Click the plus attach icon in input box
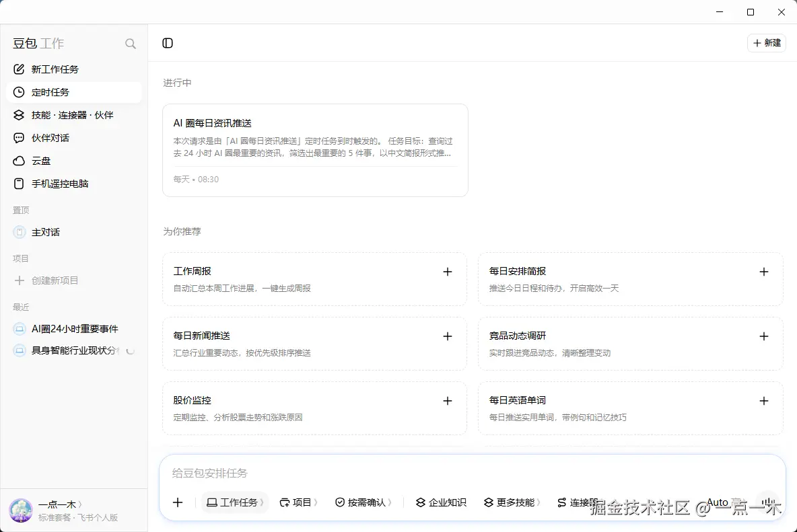 pyautogui.click(x=178, y=502)
